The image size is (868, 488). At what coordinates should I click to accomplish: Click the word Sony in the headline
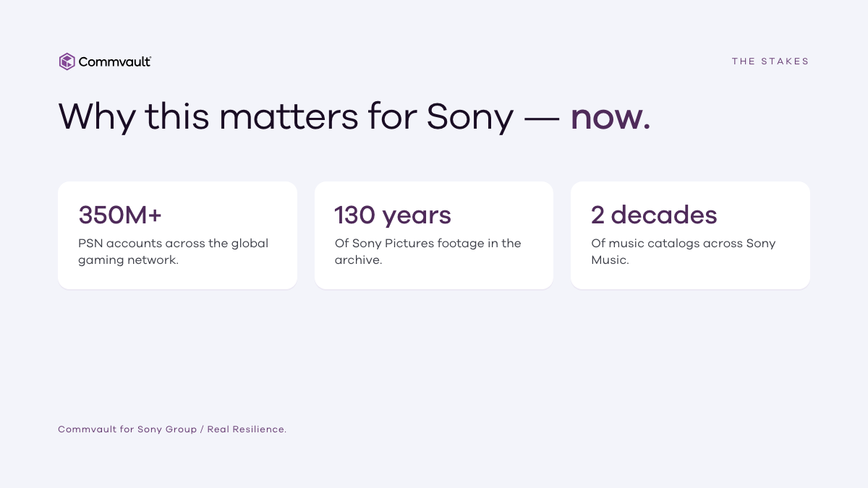pyautogui.click(x=470, y=116)
